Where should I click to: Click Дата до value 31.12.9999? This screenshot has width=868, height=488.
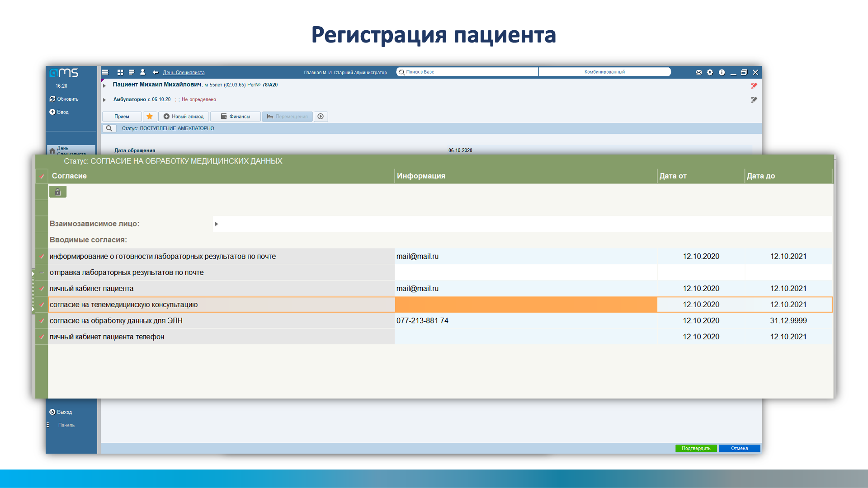point(788,321)
